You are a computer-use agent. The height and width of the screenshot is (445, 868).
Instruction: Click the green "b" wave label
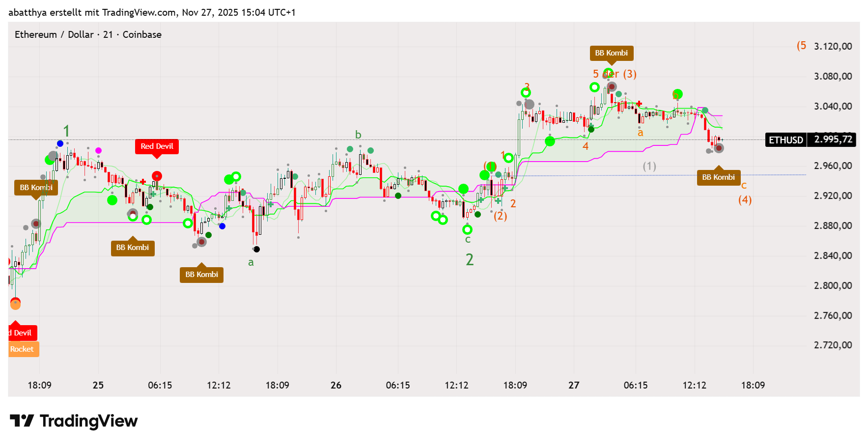coord(358,135)
